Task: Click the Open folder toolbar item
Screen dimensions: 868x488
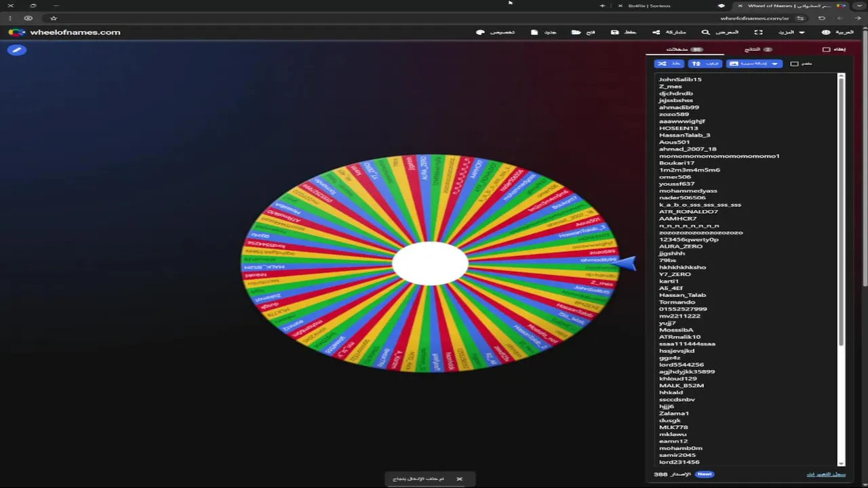Action: (x=583, y=32)
